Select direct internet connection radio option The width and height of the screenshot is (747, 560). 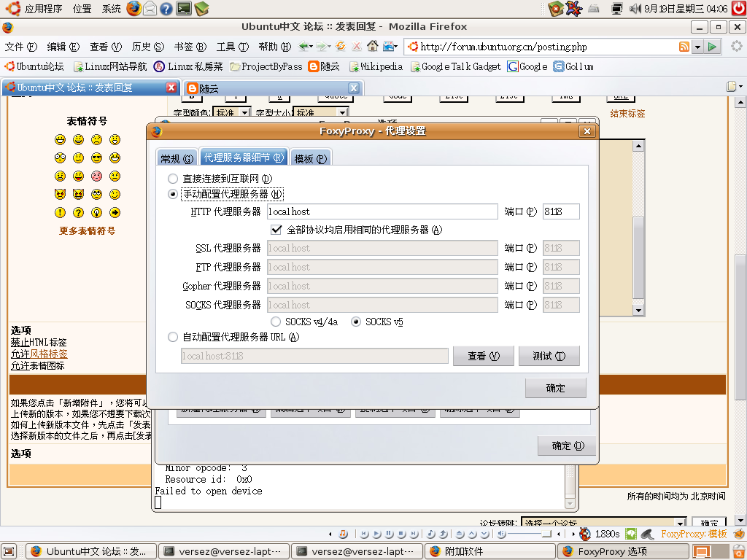pyautogui.click(x=172, y=179)
